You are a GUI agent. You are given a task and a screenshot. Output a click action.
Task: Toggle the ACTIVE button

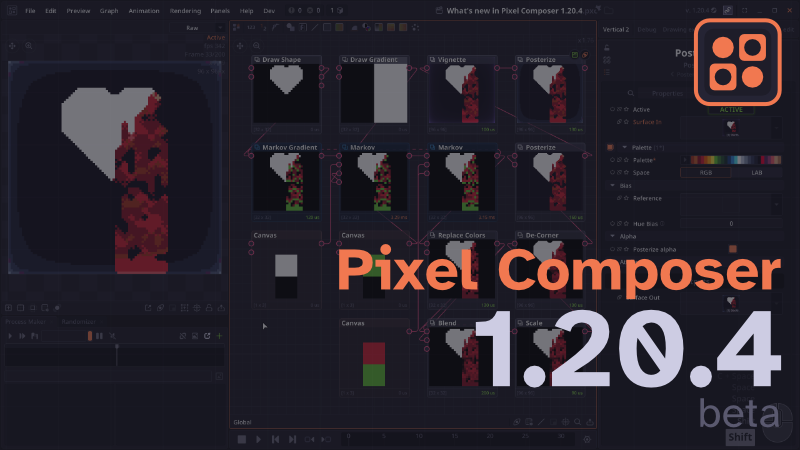(731, 110)
